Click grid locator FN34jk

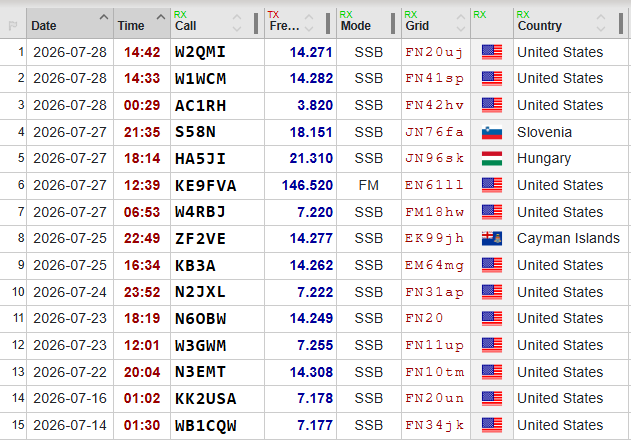point(434,425)
